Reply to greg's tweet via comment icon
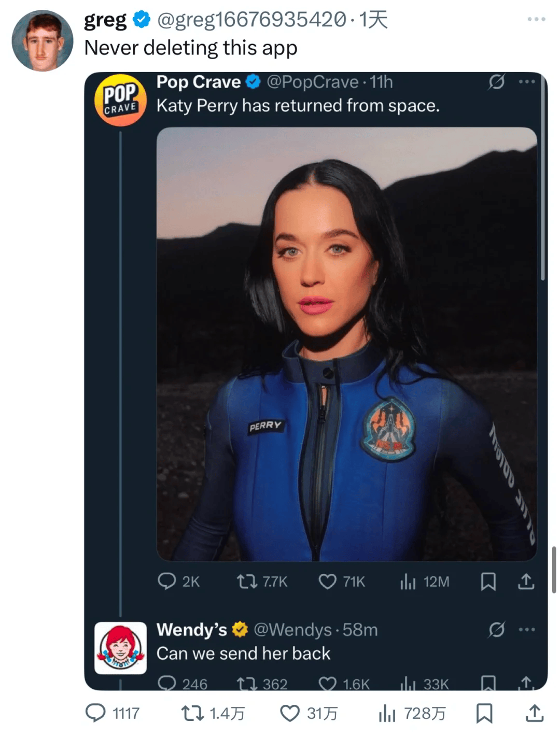 95,713
